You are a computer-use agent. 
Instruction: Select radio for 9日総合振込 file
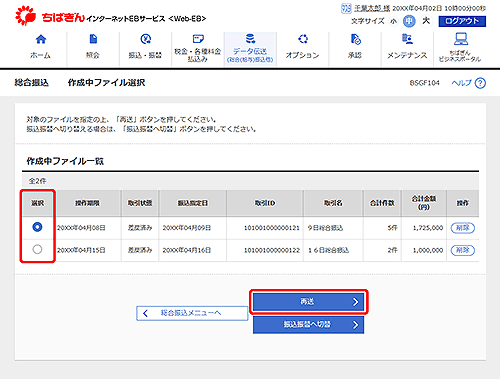37,227
